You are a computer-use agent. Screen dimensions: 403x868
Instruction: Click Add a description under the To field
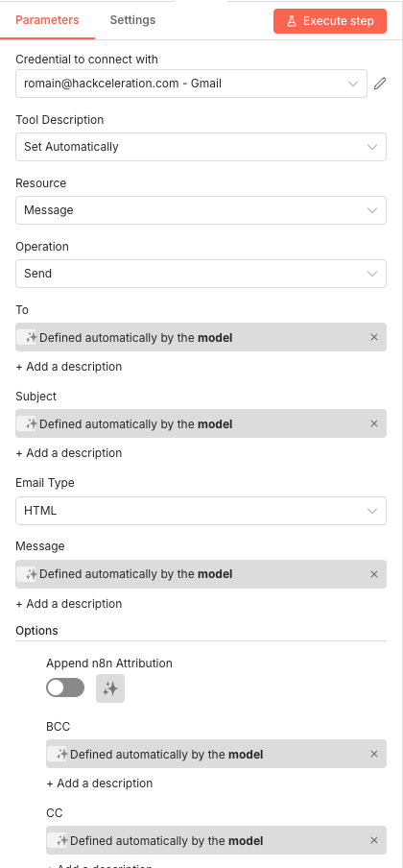pyautogui.click(x=69, y=367)
